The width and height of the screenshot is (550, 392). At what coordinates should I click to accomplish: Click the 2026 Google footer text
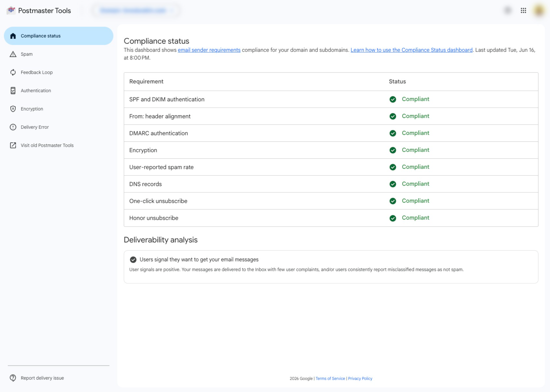click(301, 379)
